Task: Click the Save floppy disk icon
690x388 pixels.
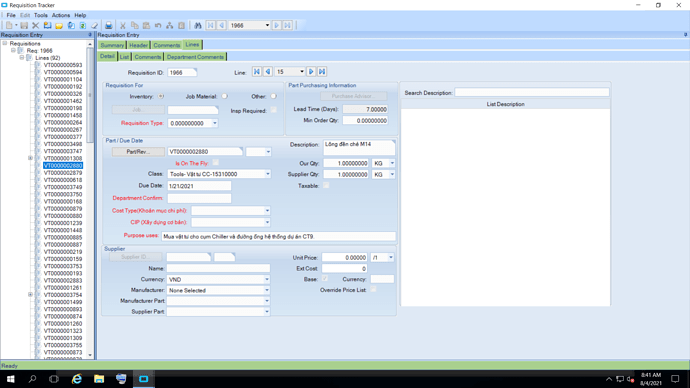Action: 24,26
